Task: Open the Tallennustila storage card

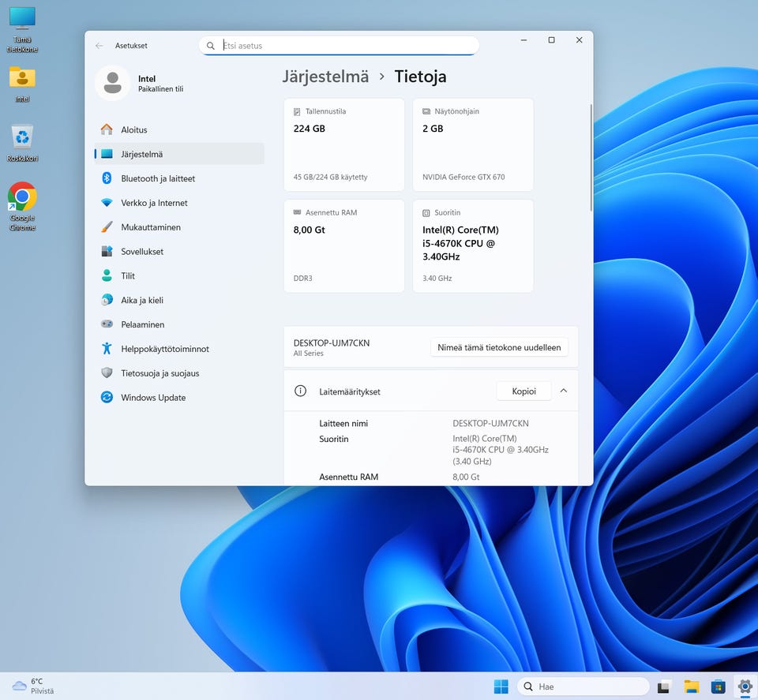Action: pyautogui.click(x=343, y=144)
